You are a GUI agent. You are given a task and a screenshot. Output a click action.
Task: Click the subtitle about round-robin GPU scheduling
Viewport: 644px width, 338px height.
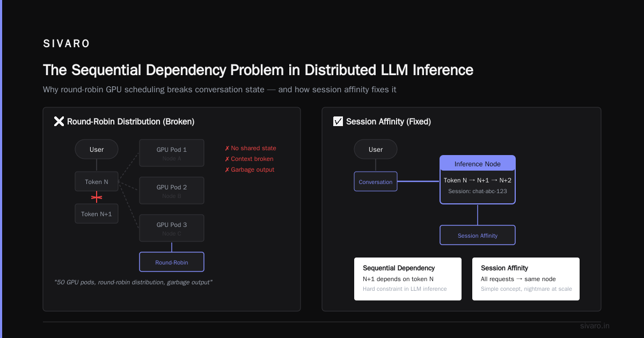coord(219,90)
